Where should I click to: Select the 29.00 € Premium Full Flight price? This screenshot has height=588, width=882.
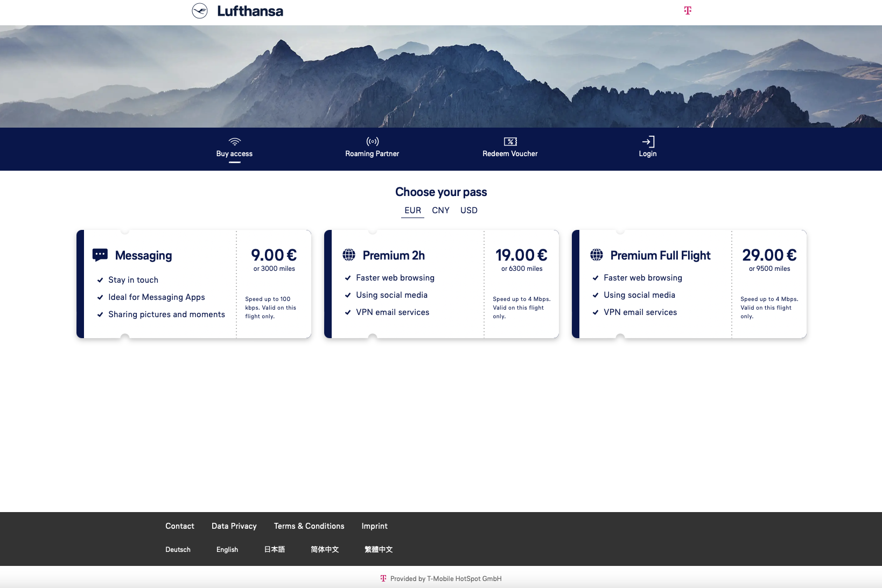769,255
